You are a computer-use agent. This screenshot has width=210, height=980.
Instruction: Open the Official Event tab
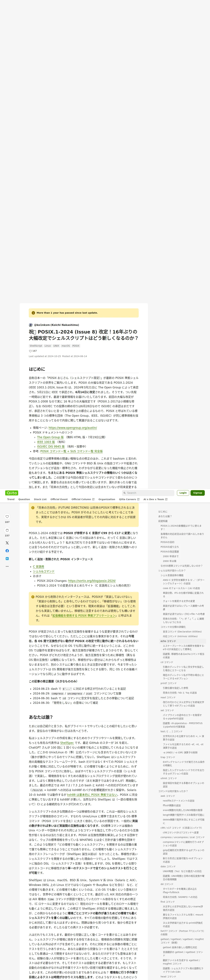[59, 499]
